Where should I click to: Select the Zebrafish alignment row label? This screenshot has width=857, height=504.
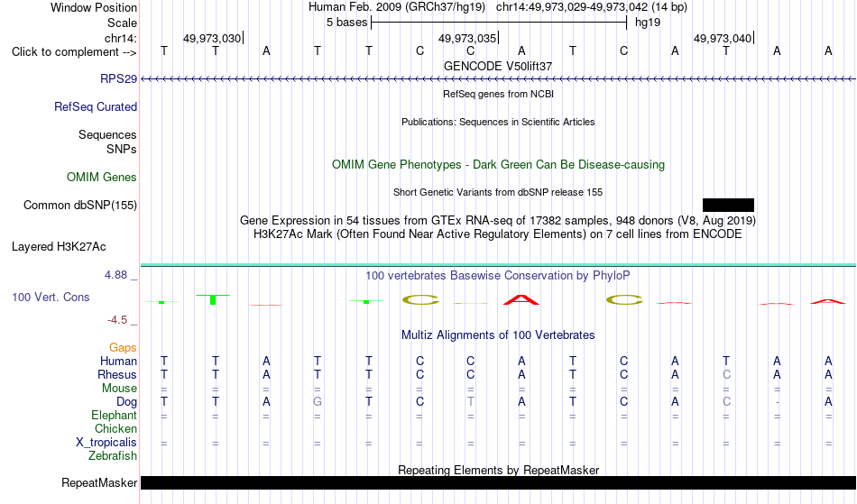(113, 455)
